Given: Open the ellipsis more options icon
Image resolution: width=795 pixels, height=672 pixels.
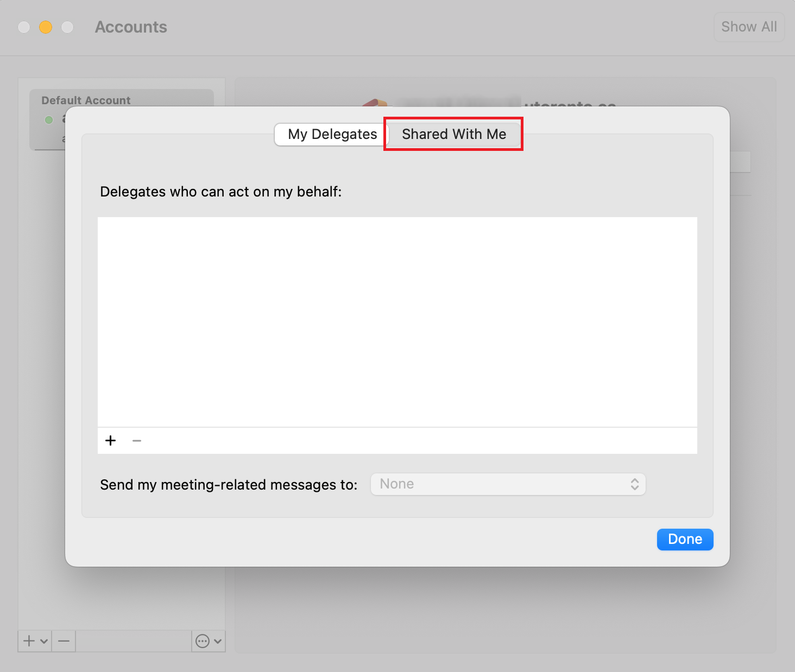Looking at the screenshot, I should pyautogui.click(x=203, y=641).
